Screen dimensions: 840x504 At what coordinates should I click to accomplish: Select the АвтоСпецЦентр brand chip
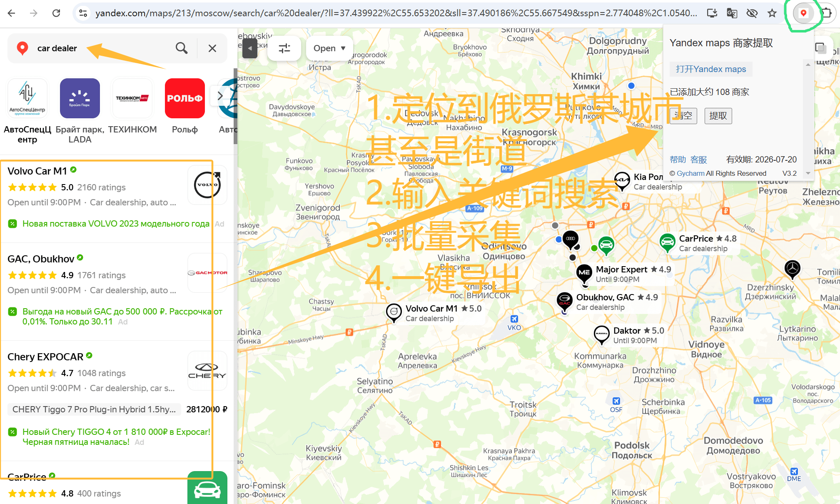point(27,111)
